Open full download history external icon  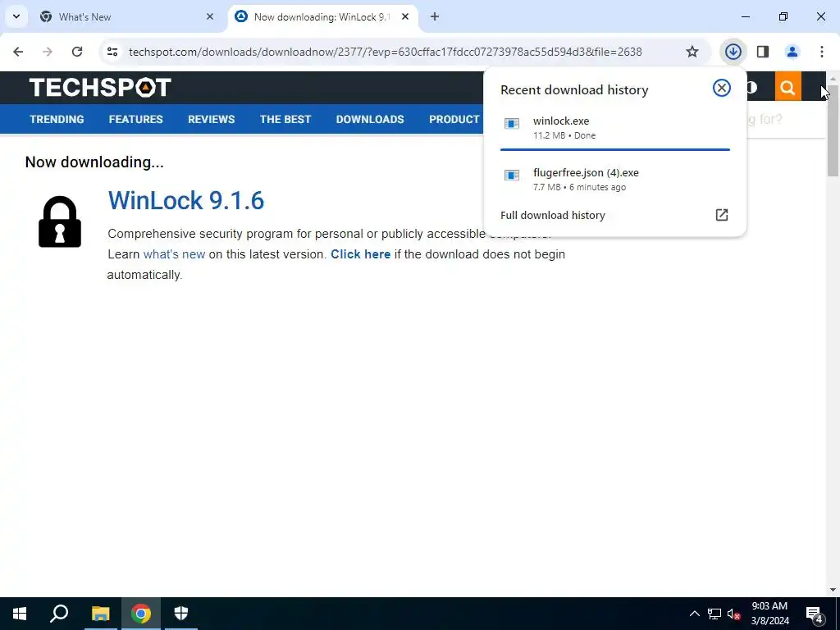tap(722, 215)
